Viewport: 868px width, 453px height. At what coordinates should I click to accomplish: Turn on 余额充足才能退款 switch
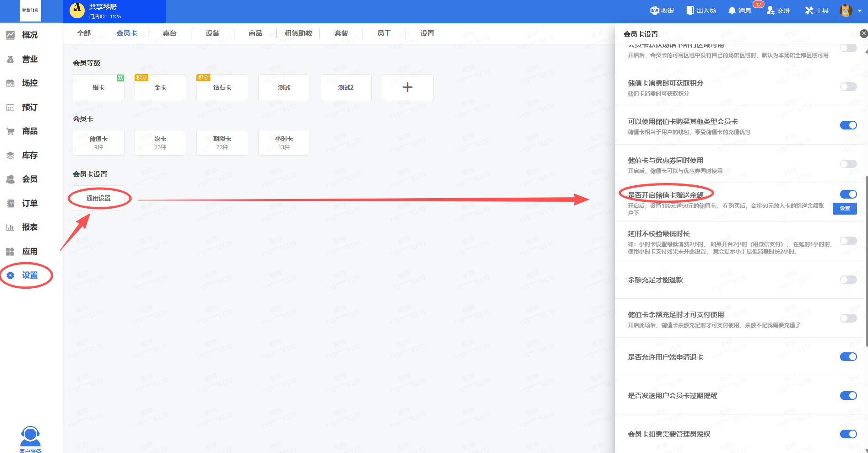pos(848,280)
